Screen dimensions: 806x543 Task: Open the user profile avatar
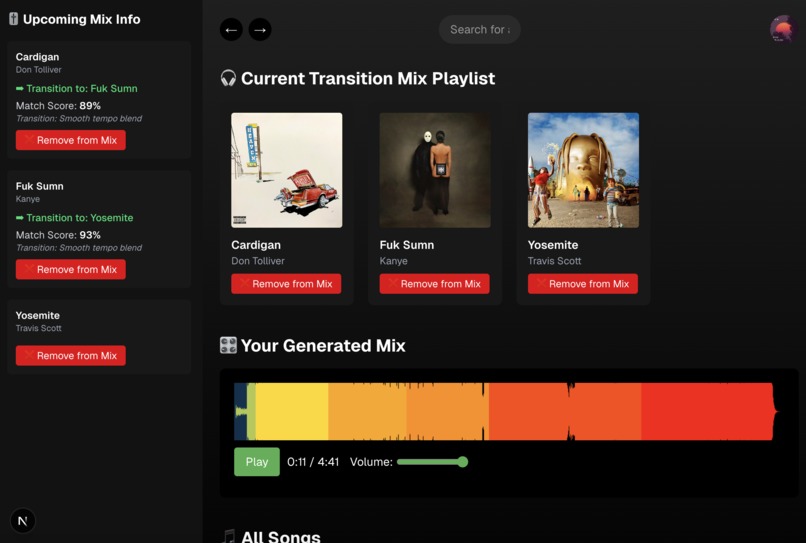[783, 29]
